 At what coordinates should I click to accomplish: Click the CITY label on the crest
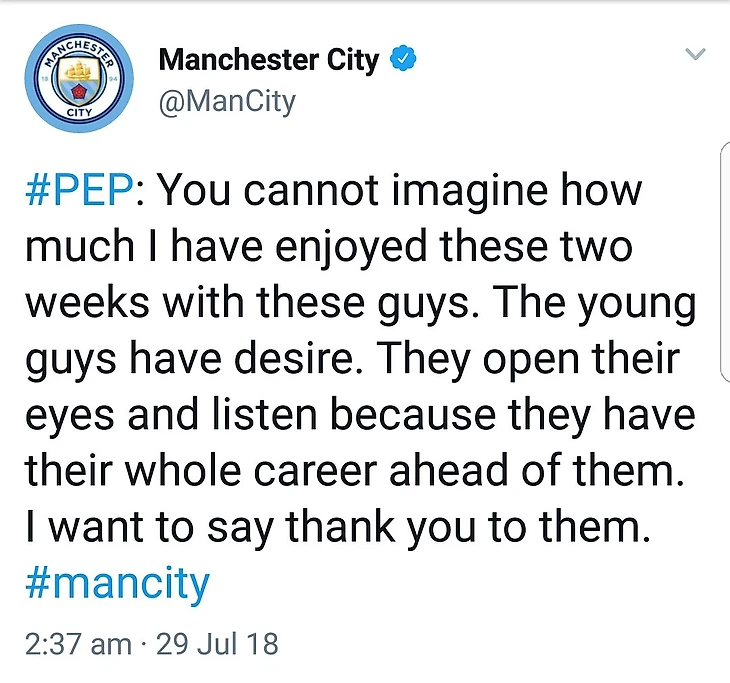click(x=79, y=113)
